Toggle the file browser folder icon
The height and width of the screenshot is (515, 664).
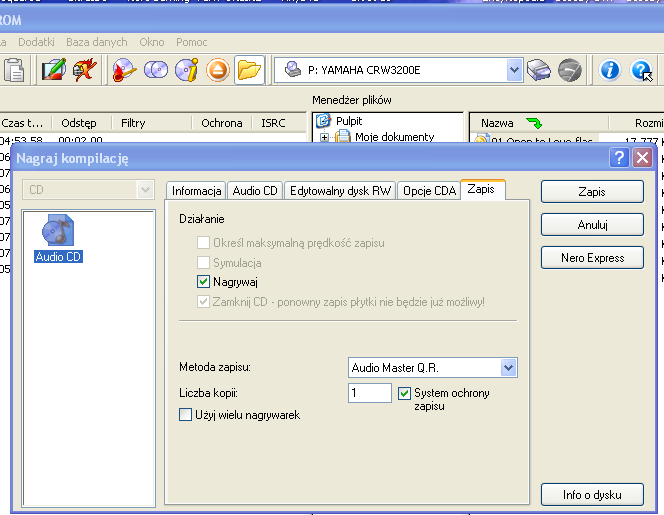(249, 70)
